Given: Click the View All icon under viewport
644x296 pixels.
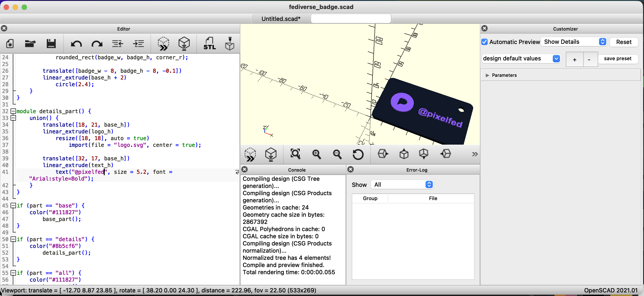Looking at the screenshot, I should [x=295, y=154].
